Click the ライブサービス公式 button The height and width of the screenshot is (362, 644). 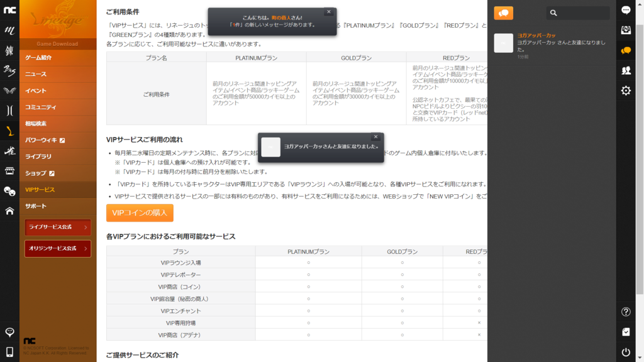(x=57, y=227)
